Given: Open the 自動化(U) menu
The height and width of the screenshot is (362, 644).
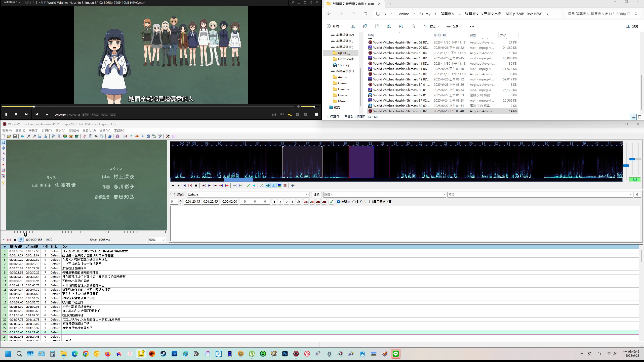Looking at the screenshot, I should tap(89, 130).
